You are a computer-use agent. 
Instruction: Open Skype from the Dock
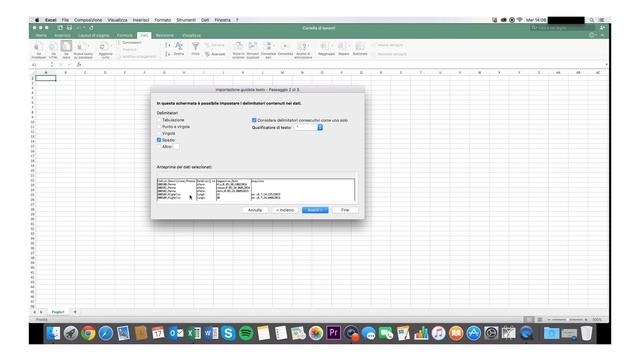click(228, 333)
